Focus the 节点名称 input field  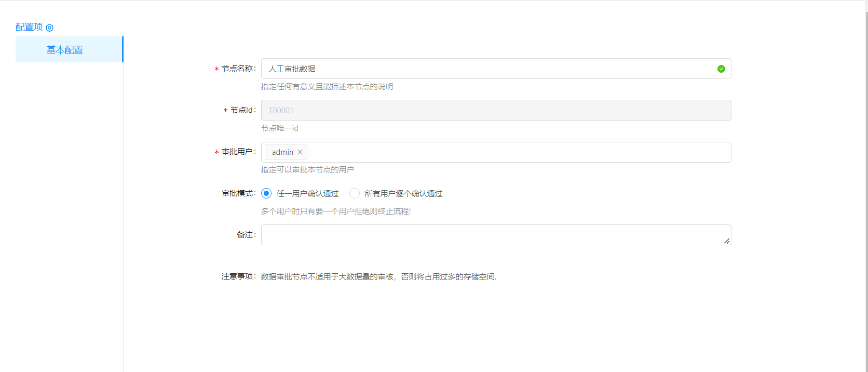(x=488, y=69)
